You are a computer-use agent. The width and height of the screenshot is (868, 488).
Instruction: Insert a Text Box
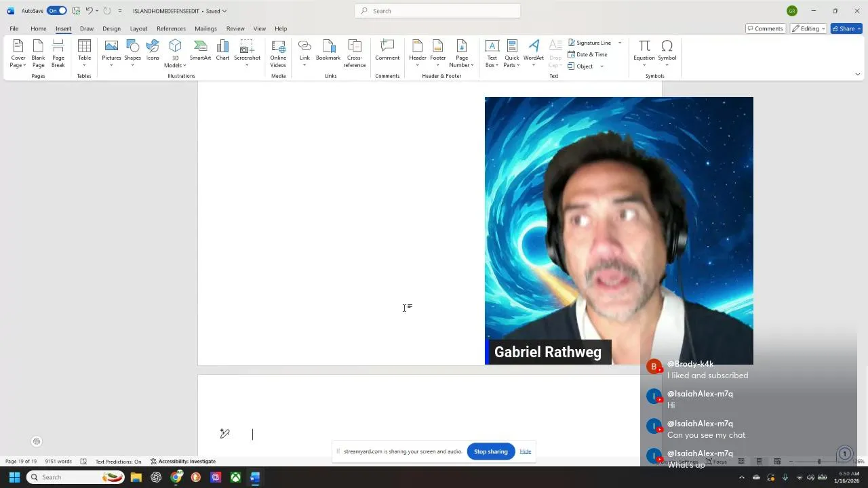(x=492, y=54)
